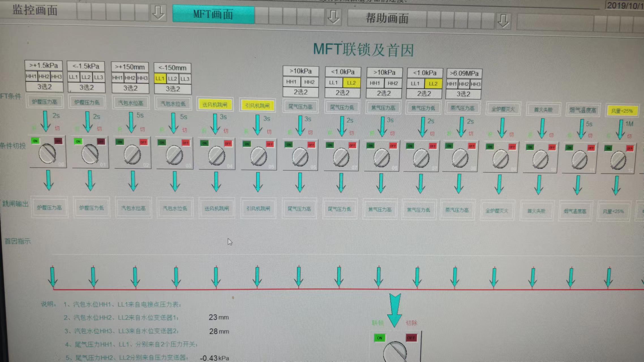Turn the 焦气压力低 rotary selector switch
The height and width of the screenshot is (362, 644).
pyautogui.click(x=421, y=159)
